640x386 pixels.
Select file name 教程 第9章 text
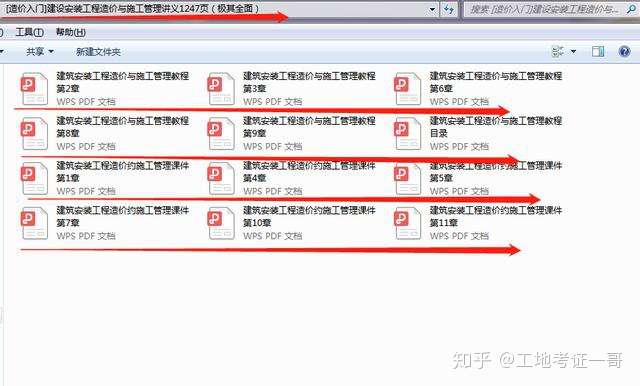tap(309, 127)
